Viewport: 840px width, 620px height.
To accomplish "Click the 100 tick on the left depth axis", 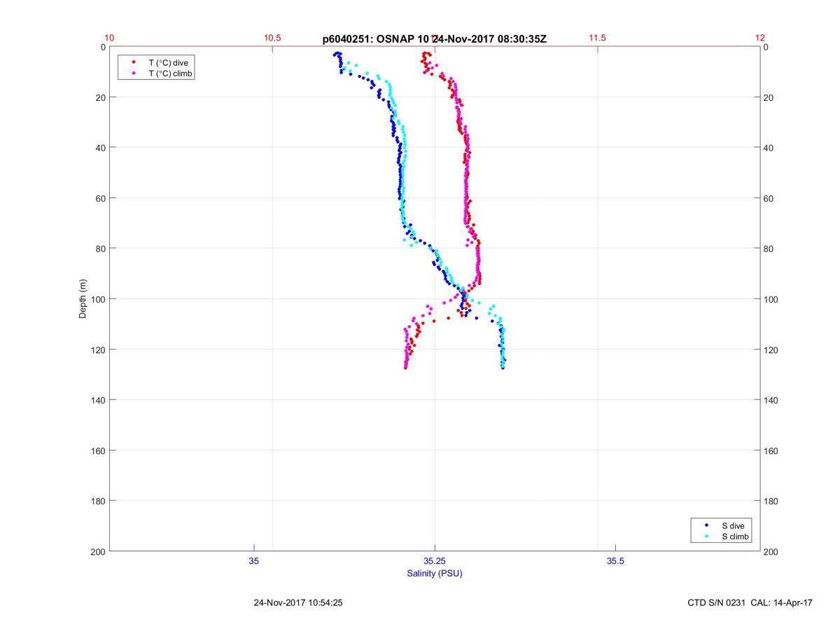I will click(97, 299).
